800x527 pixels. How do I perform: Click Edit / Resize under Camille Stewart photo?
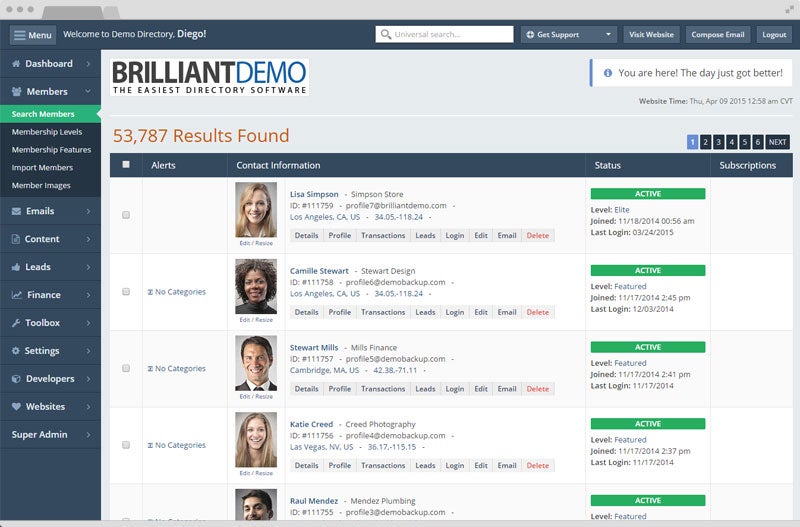coord(256,320)
